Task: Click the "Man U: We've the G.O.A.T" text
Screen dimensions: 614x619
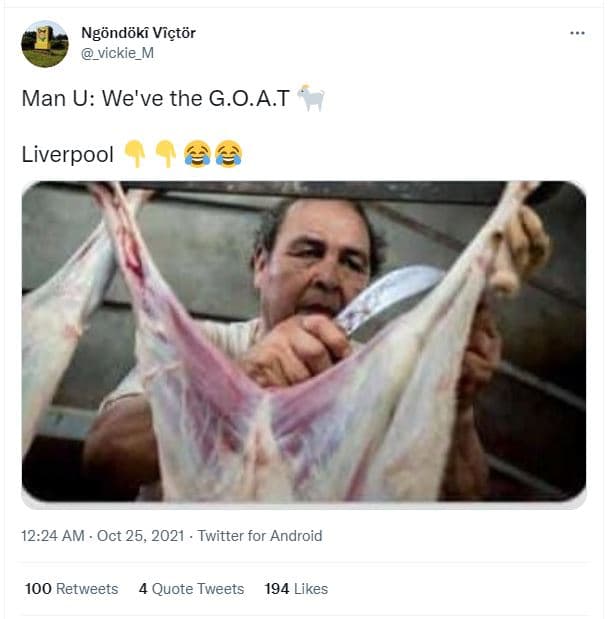Action: coord(156,99)
